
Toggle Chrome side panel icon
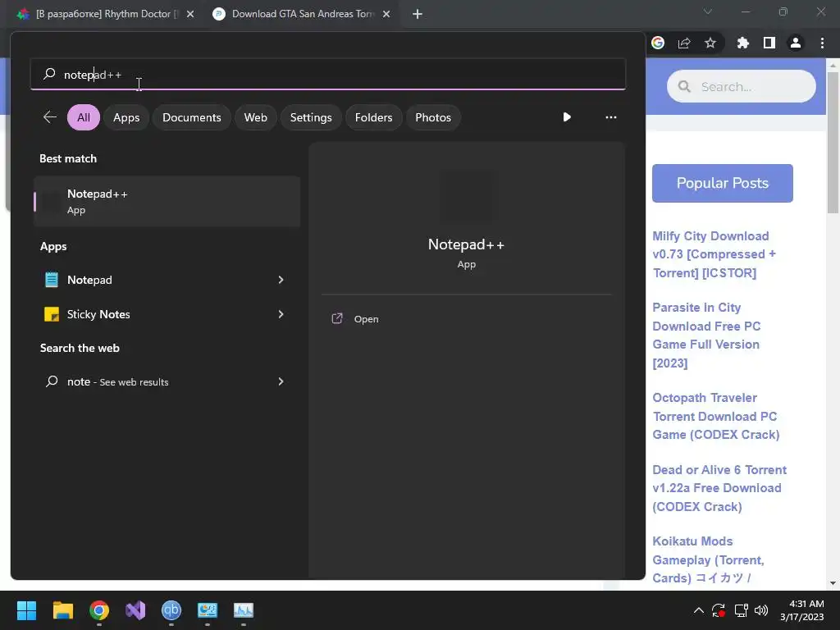[x=769, y=43]
